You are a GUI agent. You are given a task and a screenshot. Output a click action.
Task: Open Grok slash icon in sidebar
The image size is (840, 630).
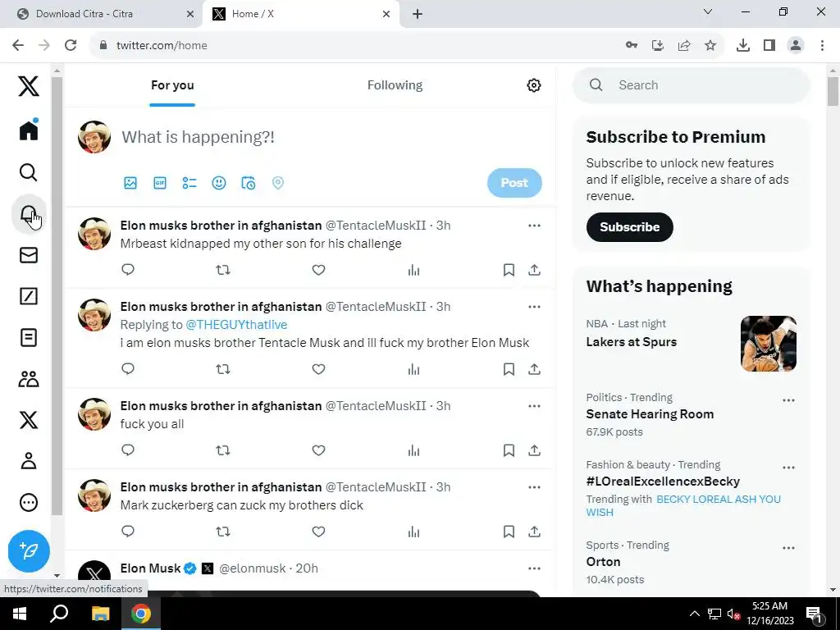[x=29, y=296]
